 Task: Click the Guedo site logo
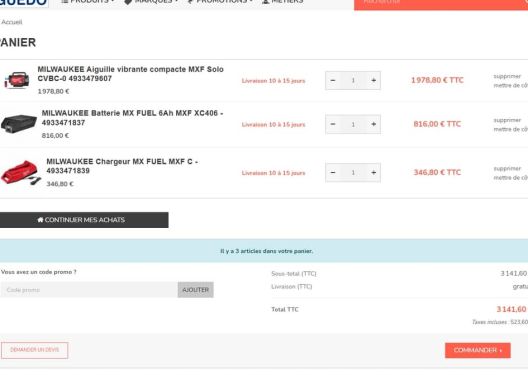[x=24, y=3]
